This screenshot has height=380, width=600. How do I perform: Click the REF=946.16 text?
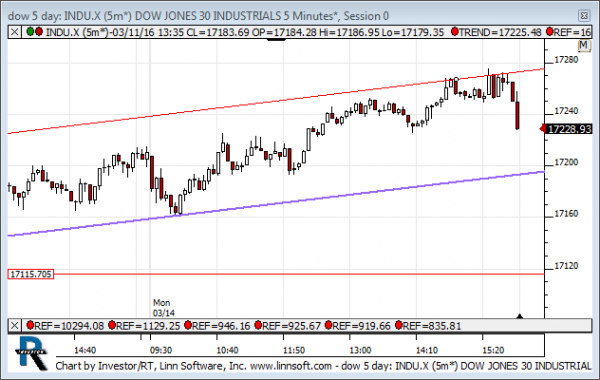click(x=221, y=326)
